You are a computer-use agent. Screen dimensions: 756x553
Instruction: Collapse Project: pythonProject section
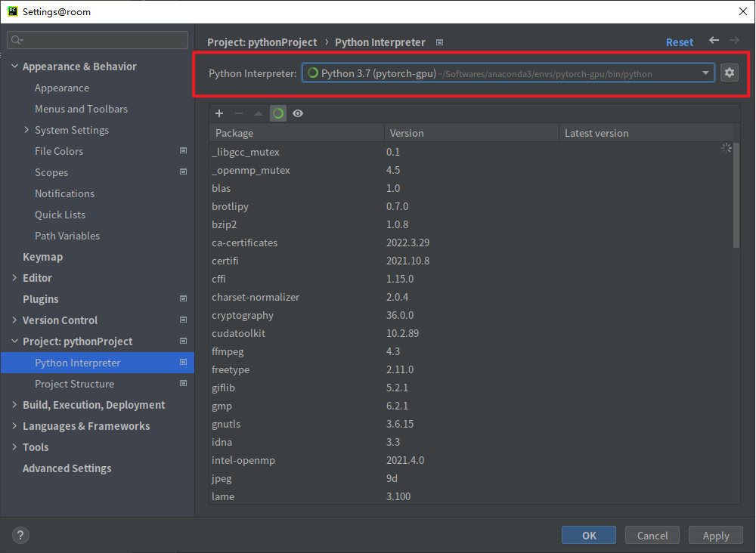coord(14,341)
